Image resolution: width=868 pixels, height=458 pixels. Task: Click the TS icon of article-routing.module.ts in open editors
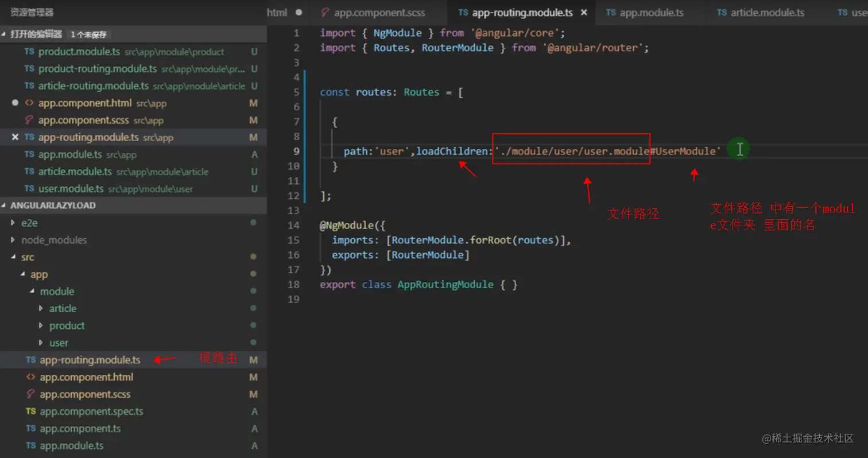(29, 86)
